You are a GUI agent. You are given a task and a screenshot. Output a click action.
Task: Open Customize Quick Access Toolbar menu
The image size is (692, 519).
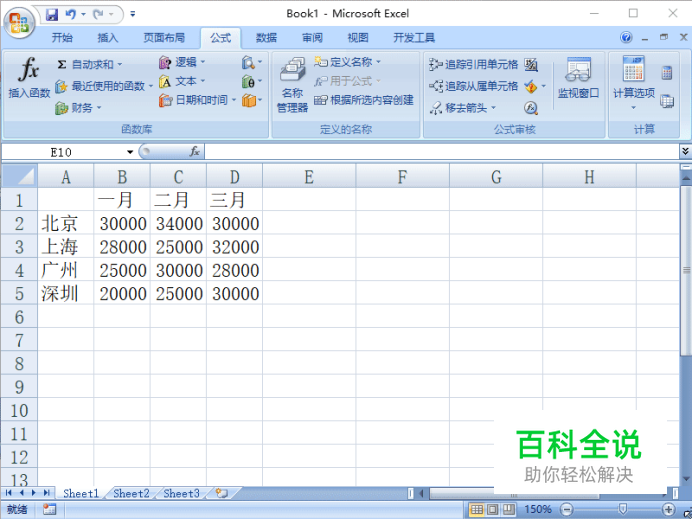coord(133,15)
